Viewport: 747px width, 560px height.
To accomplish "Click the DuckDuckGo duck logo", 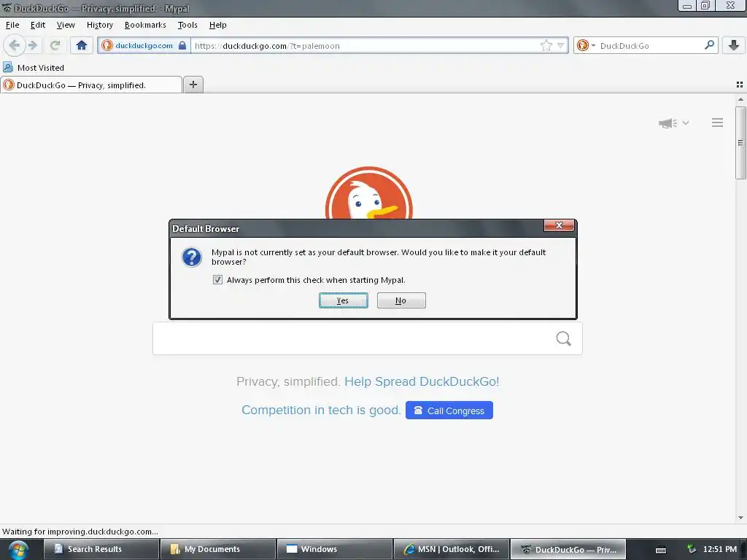I will coord(369,192).
